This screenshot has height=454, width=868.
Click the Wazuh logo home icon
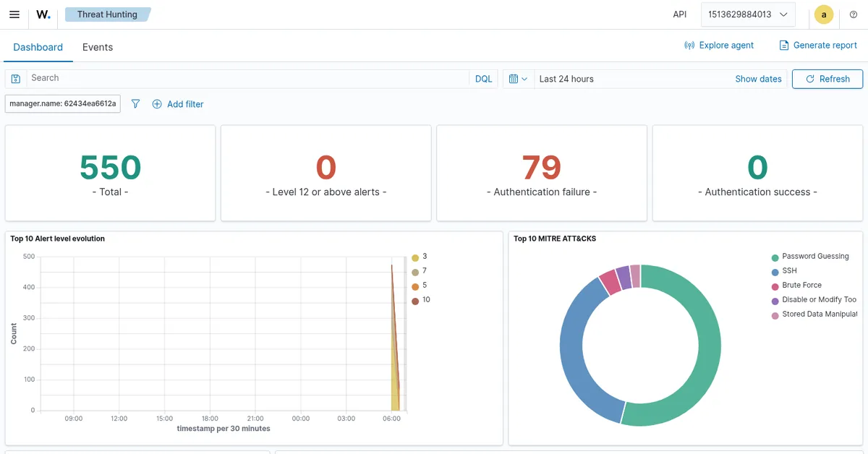[x=43, y=14]
